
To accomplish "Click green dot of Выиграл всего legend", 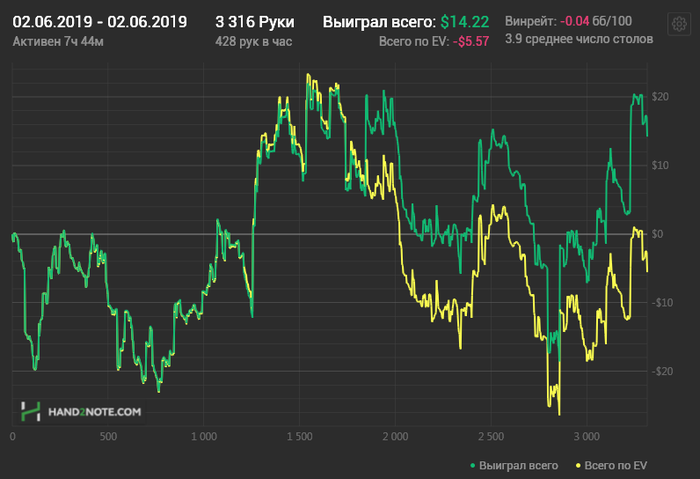I will tap(472, 466).
